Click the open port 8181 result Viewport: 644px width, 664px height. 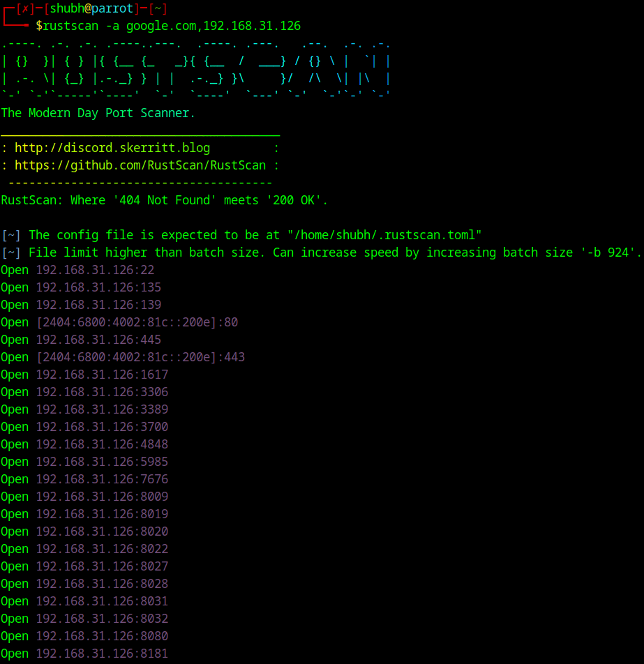click(84, 654)
